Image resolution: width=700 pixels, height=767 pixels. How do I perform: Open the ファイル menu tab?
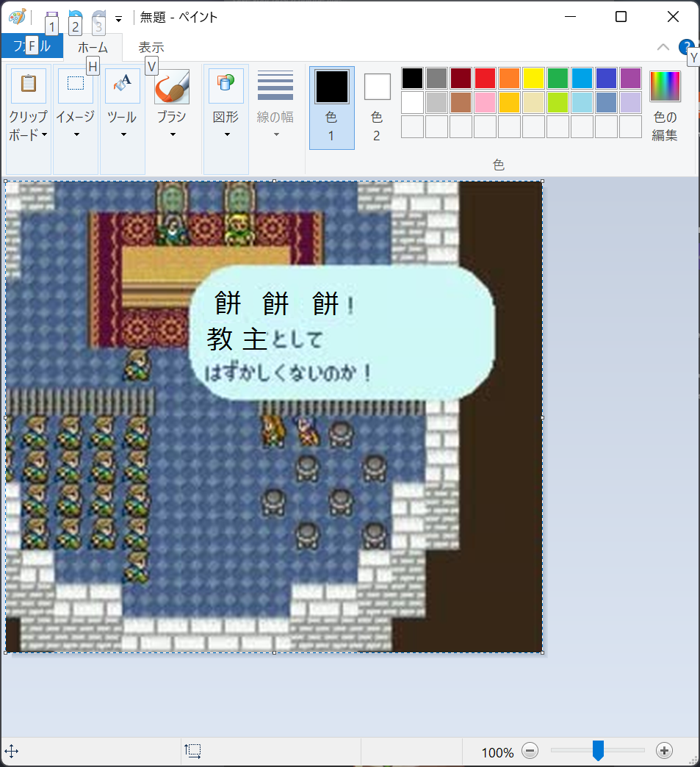pyautogui.click(x=31, y=46)
